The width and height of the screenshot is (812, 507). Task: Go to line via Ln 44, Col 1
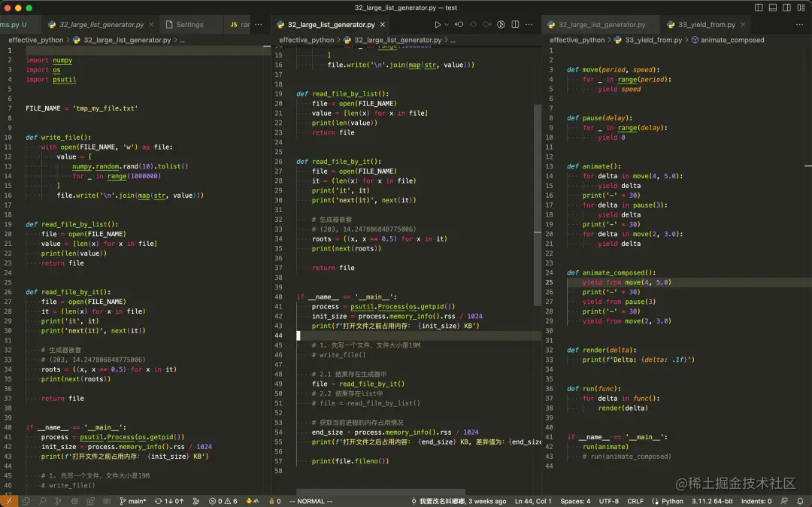pos(533,501)
